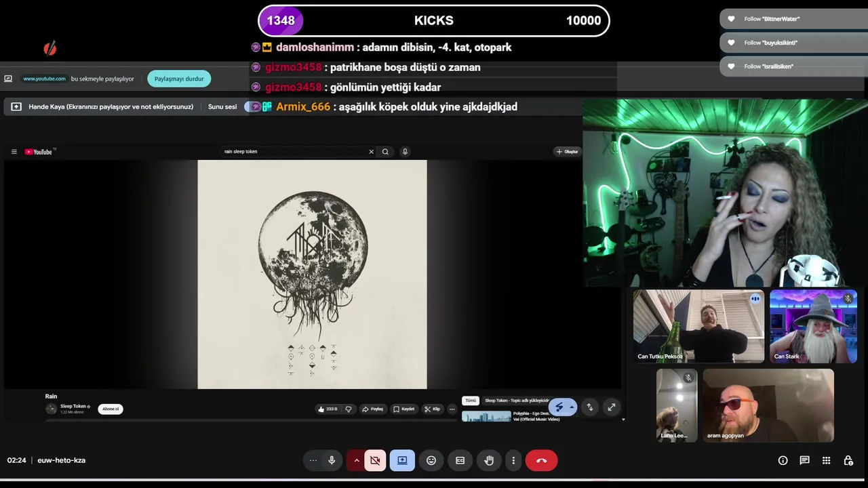This screenshot has width=868, height=488.
Task: Click the YouTube search magnifier button
Action: pos(385,152)
